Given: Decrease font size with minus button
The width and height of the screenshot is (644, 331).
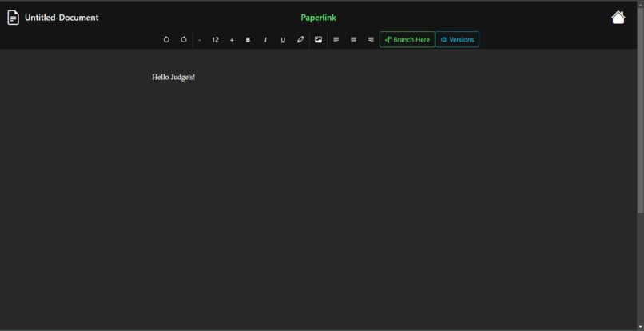Looking at the screenshot, I should pyautogui.click(x=200, y=40).
